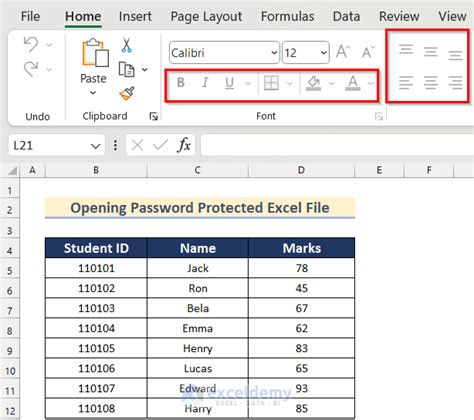
Task: Click the Student ID header cell
Action: click(96, 248)
